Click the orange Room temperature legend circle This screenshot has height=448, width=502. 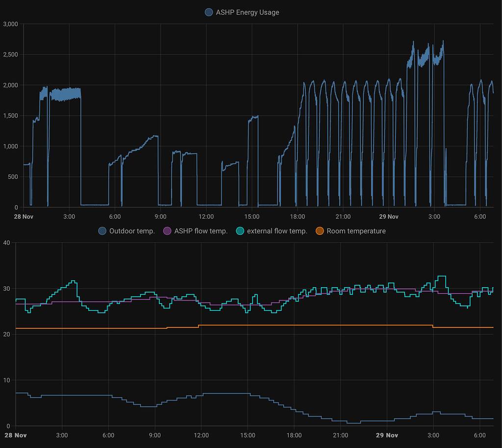click(320, 231)
